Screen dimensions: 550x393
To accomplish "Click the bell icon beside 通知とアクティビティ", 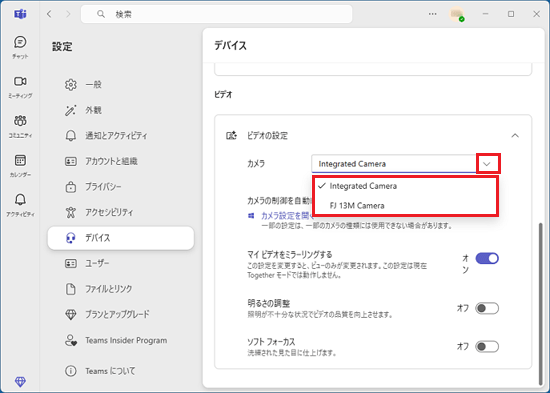I will tap(71, 136).
